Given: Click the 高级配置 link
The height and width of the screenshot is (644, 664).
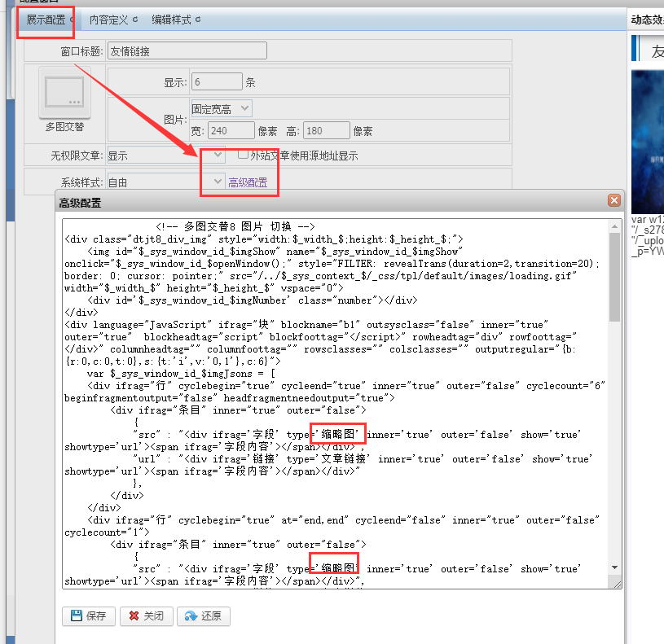Looking at the screenshot, I should click(x=248, y=182).
